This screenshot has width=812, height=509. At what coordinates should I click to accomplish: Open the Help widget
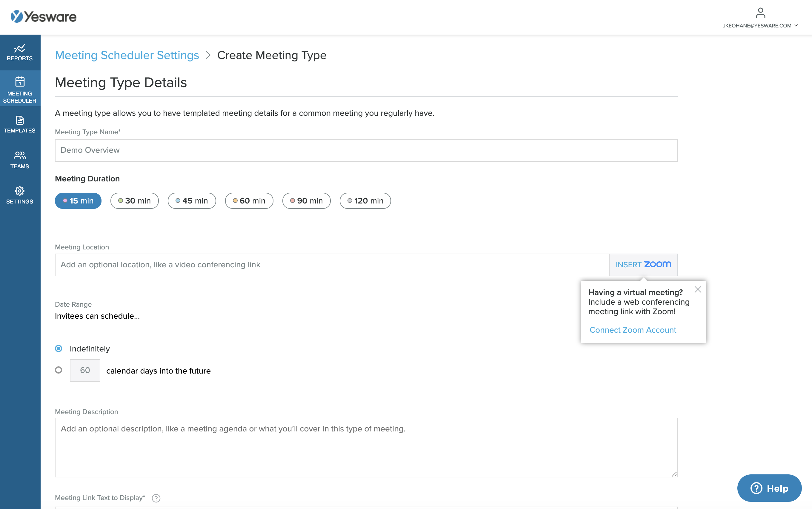tap(770, 488)
